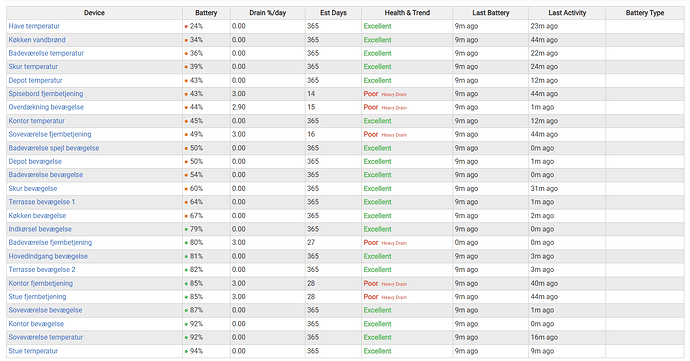This screenshot has height=361, width=690.
Task: Sort by Last Battery column header
Action: pos(491,13)
